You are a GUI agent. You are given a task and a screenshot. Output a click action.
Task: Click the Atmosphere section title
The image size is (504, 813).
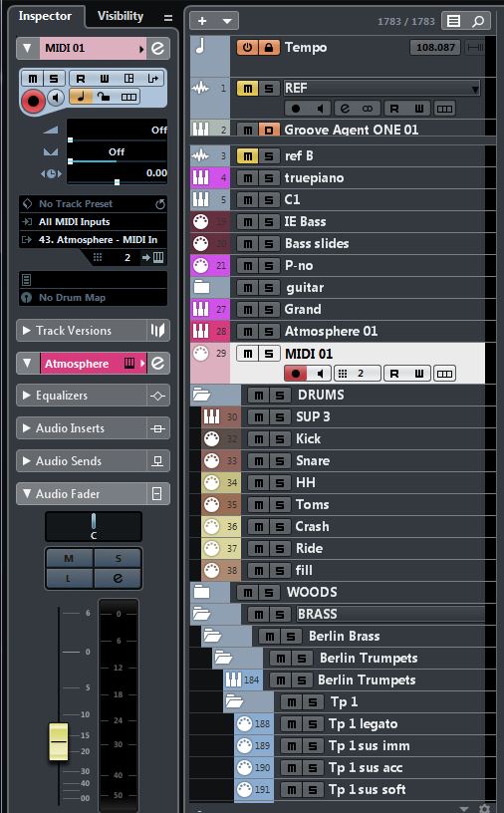(x=77, y=364)
